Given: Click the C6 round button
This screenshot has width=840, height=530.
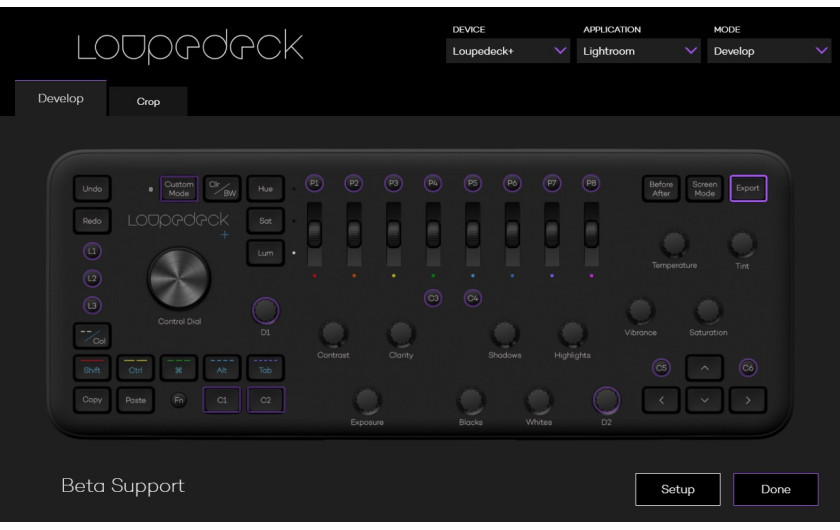Looking at the screenshot, I should tap(748, 368).
